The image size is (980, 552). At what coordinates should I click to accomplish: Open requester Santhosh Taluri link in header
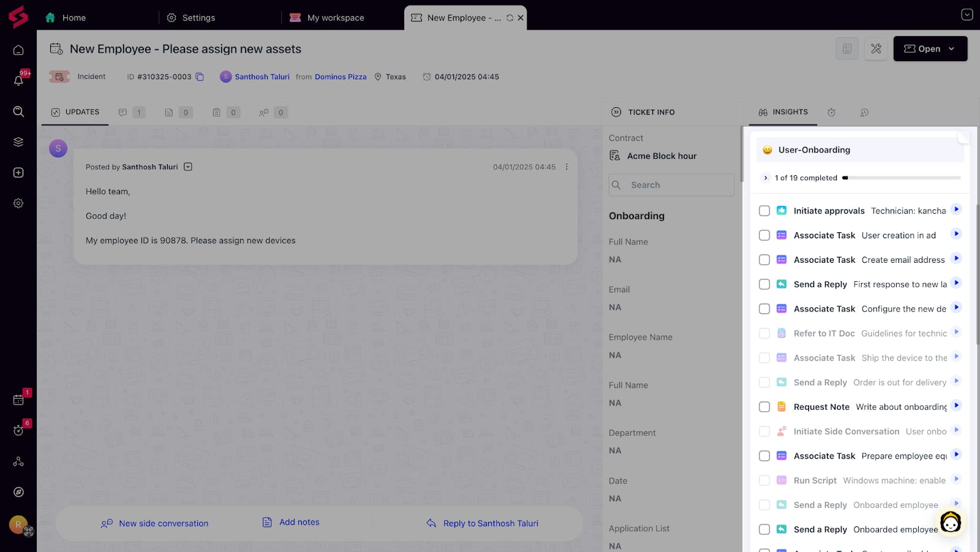(262, 77)
